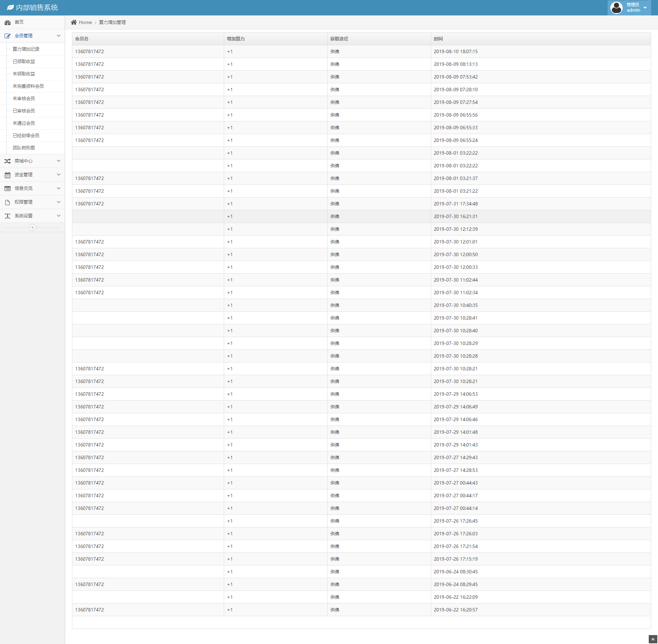The height and width of the screenshot is (644, 658).
Task: Click the dashboard icon beside 首页
Action: (8, 23)
